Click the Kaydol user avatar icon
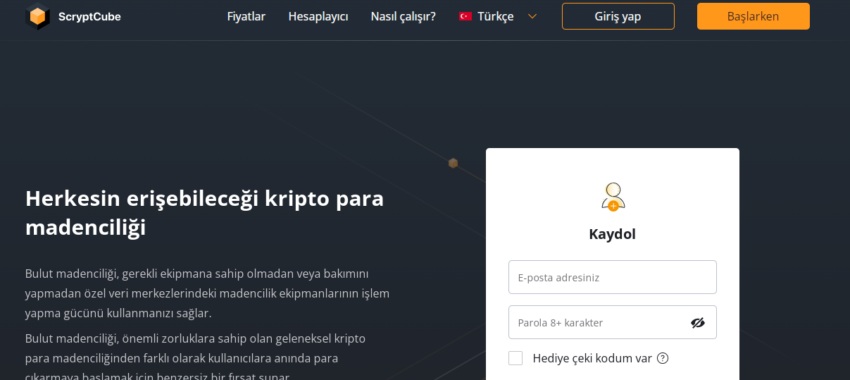Image resolution: width=850 pixels, height=380 pixels. (x=613, y=196)
